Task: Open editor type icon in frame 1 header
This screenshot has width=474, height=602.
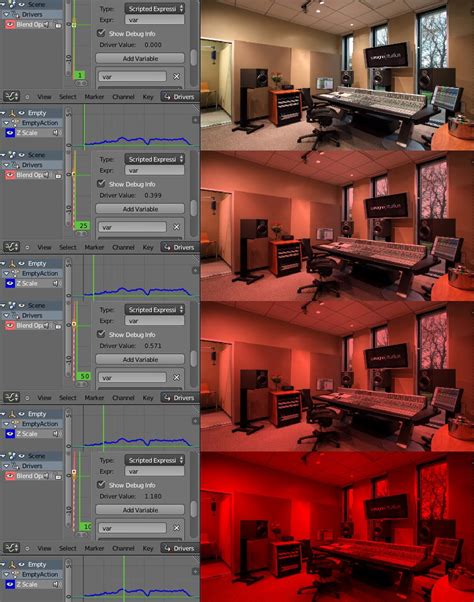Action: pyautogui.click(x=12, y=96)
